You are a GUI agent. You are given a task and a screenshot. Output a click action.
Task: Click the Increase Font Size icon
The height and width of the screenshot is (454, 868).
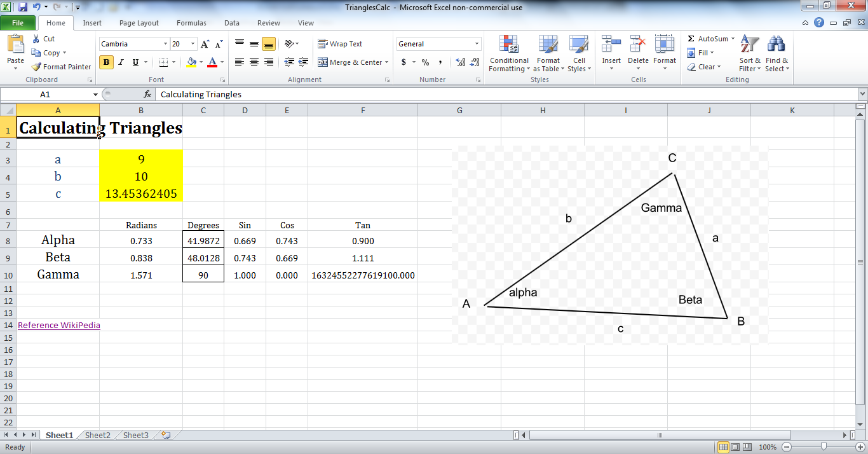[x=205, y=44]
